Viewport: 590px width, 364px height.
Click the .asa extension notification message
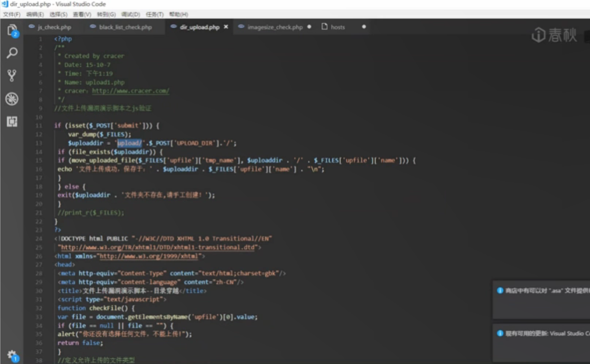(547, 291)
